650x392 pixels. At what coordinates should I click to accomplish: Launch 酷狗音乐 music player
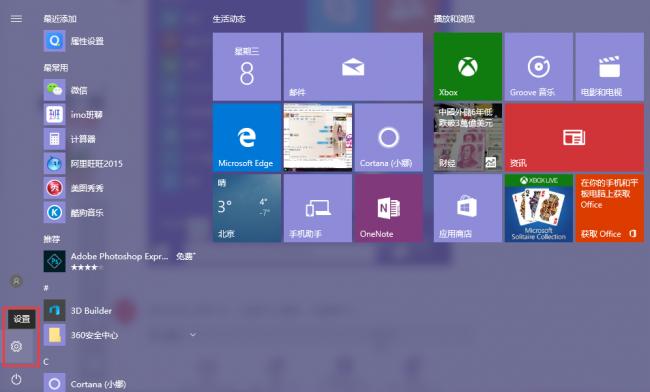[120, 212]
